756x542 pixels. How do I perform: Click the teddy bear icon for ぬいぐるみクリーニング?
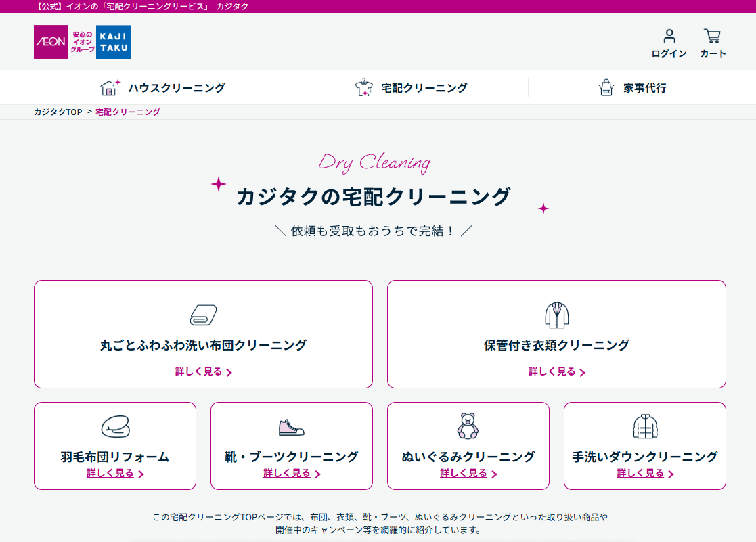468,426
